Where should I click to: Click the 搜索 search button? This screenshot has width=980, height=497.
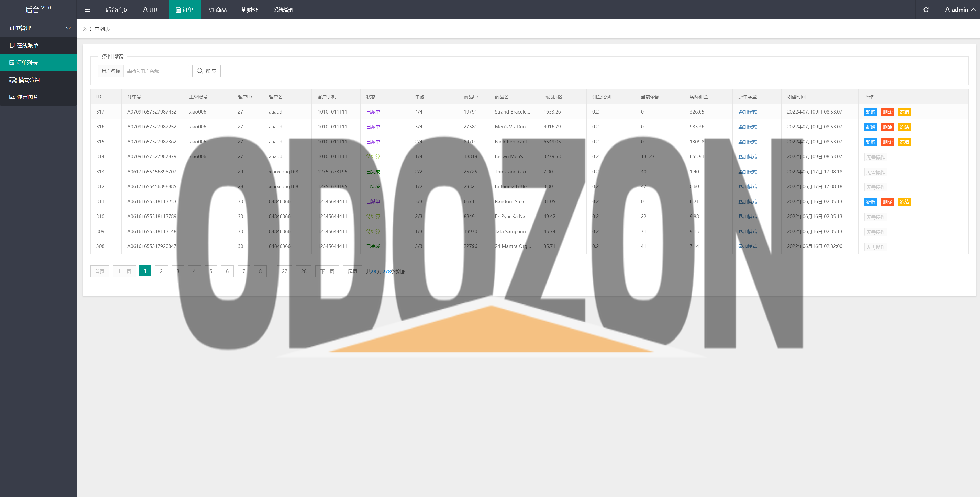pyautogui.click(x=207, y=71)
